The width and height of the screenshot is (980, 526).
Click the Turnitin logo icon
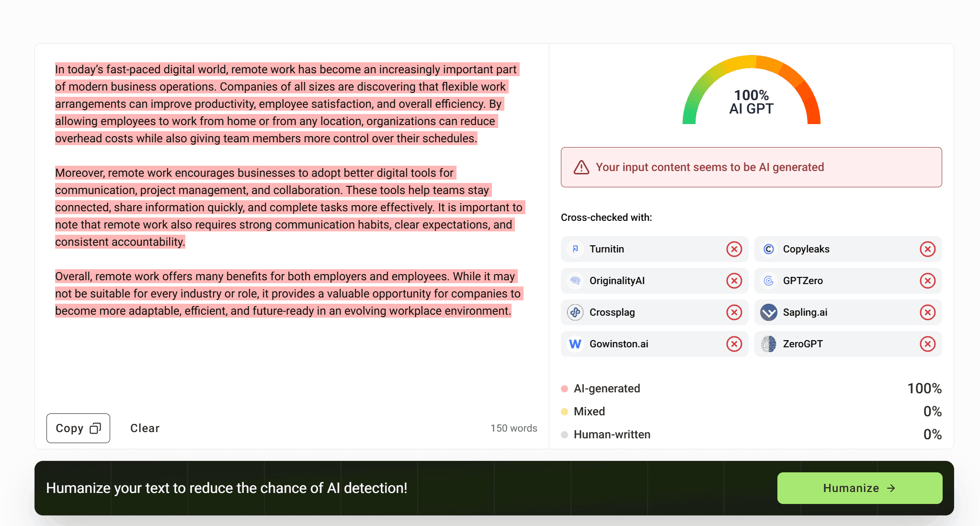(x=575, y=249)
